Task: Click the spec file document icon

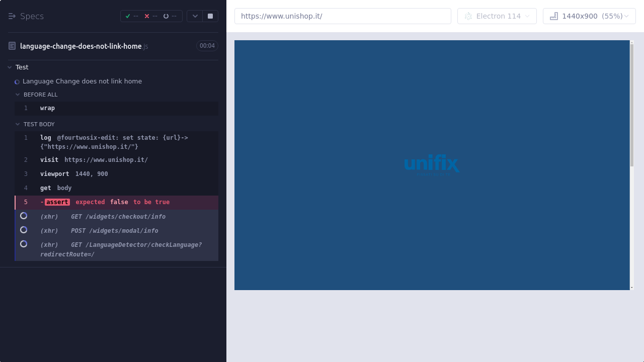Action: tap(12, 46)
